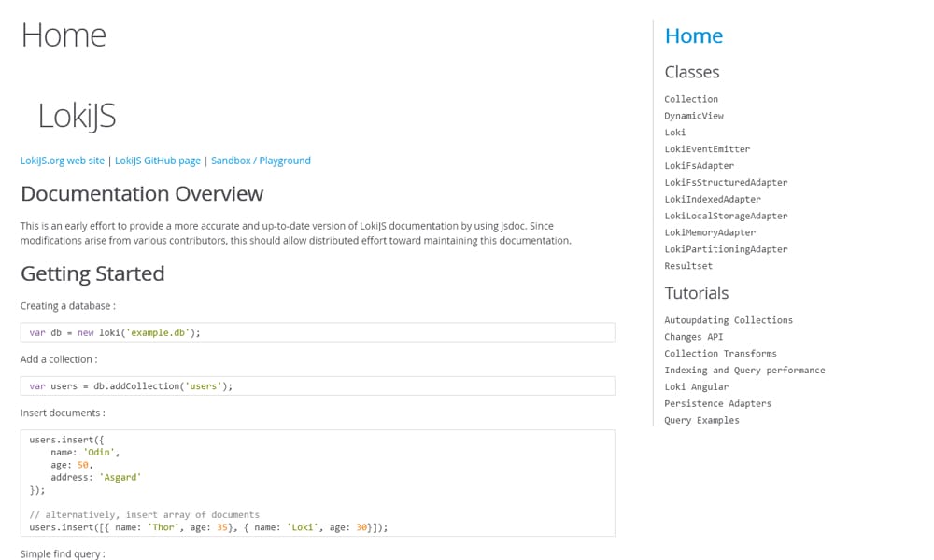Open the LokiJS.org web site link
934x560 pixels.
click(62, 160)
